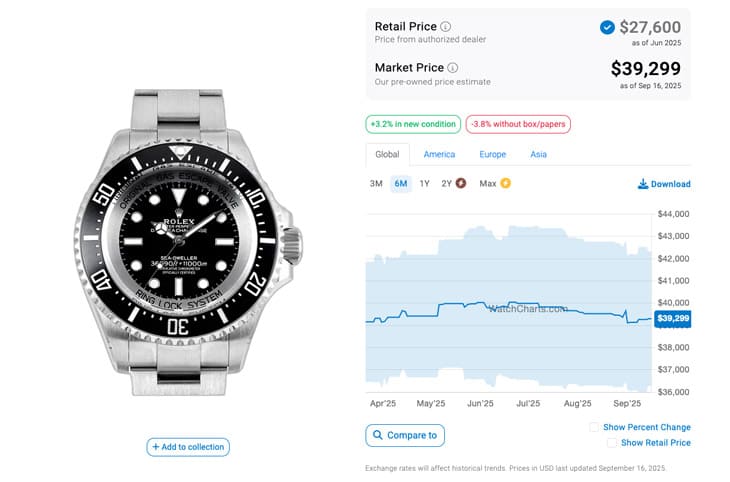Click the Download arrow icon
The image size is (730, 482).
[x=642, y=184]
